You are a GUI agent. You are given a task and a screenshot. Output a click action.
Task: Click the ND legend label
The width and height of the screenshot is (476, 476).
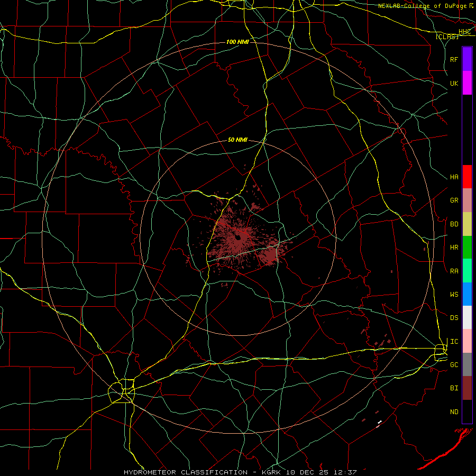[x=454, y=412]
